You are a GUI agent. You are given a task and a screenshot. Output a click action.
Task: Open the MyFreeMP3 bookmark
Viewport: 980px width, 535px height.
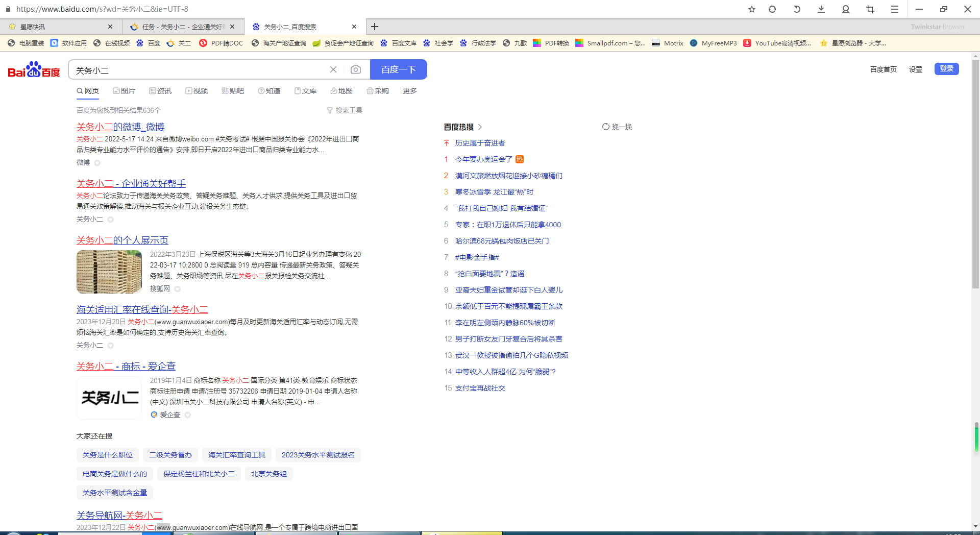pos(713,43)
